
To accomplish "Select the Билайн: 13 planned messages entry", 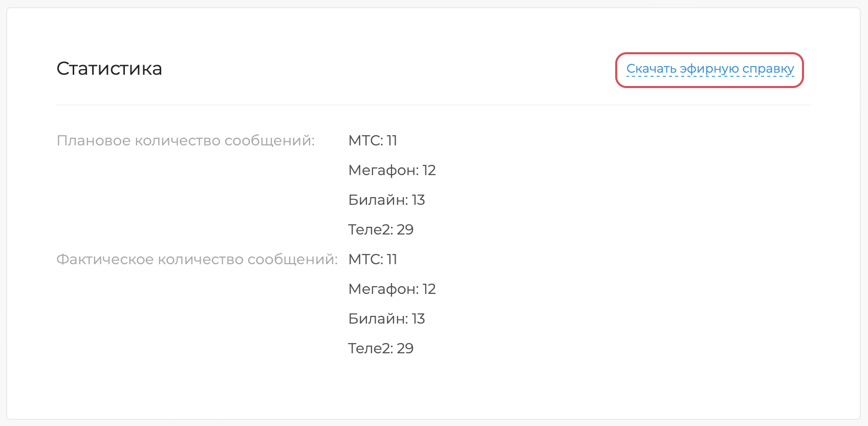I will pyautogui.click(x=386, y=200).
